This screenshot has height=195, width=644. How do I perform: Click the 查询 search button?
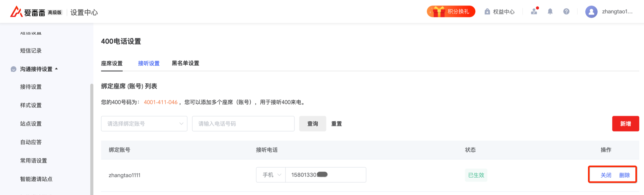pos(312,124)
